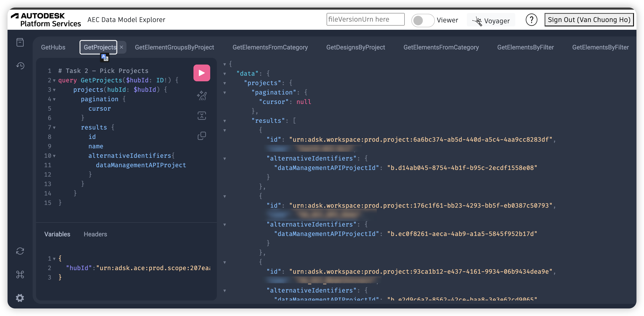Click Sign Out (Van Chuong Ho)
Screen dimensions: 644x316
tap(589, 20)
